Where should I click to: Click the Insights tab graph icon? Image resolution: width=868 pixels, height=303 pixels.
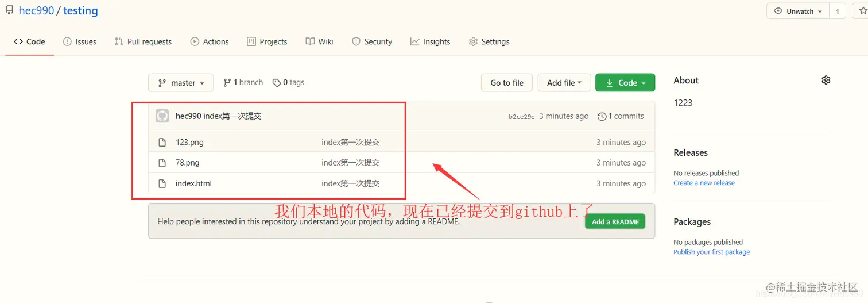pos(415,41)
